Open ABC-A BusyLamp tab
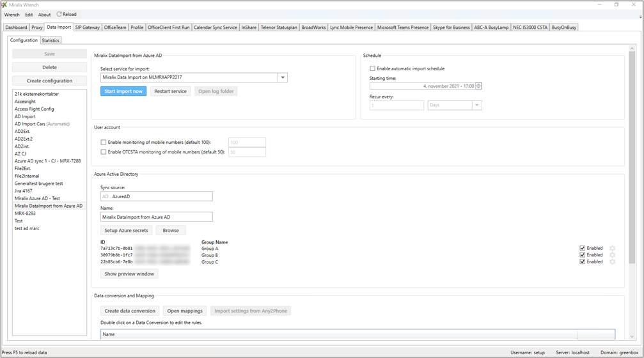Viewport: 644px width, 358px height. [491, 27]
